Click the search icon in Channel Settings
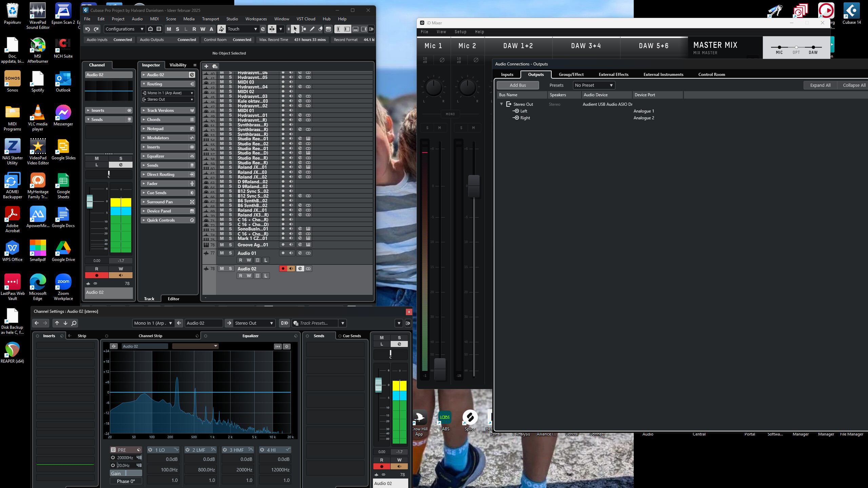 (74, 323)
